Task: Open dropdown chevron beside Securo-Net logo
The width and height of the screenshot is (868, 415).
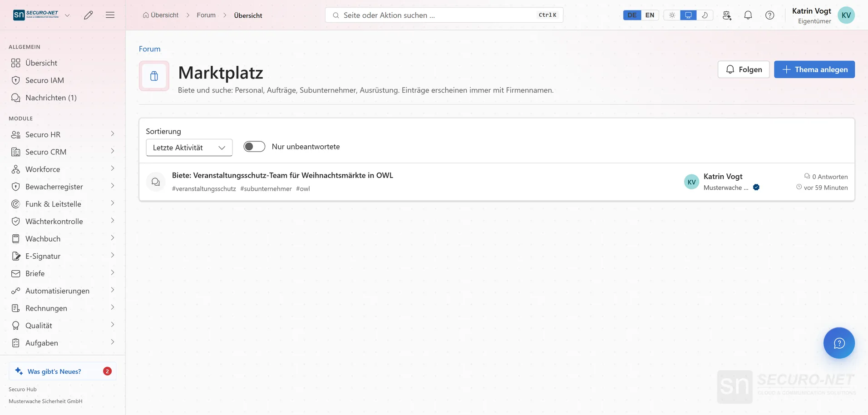Action: tap(67, 15)
